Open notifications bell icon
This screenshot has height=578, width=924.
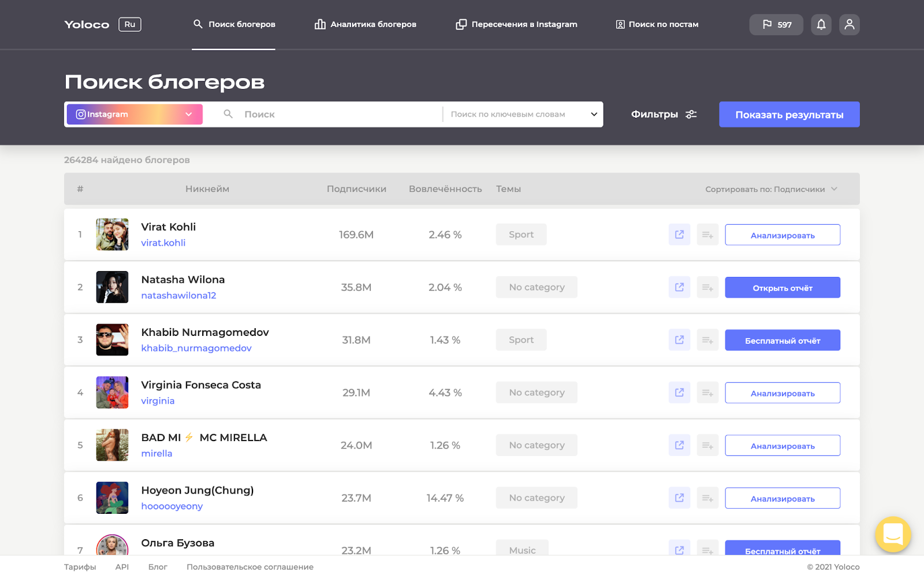(821, 24)
